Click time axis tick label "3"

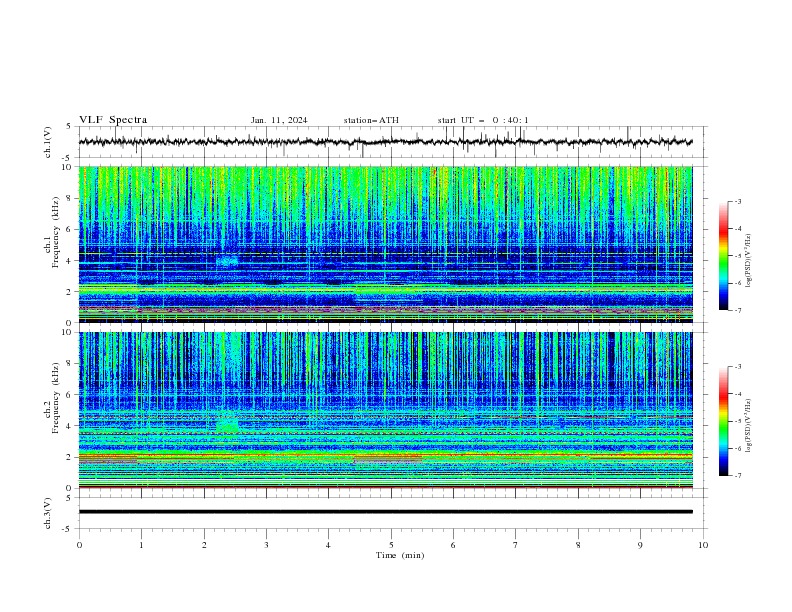coord(267,545)
